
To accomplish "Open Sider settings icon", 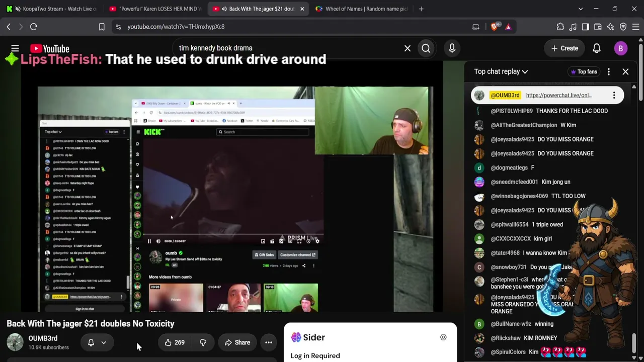I will pos(443,337).
